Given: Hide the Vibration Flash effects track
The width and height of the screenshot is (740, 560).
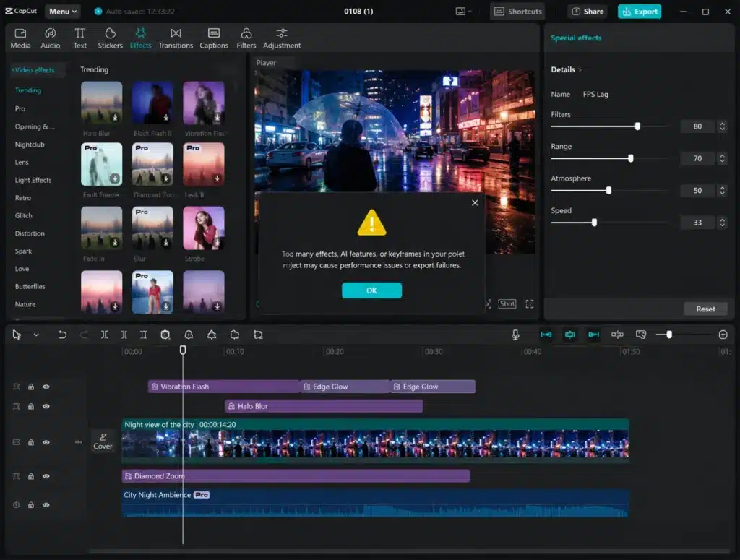Looking at the screenshot, I should tap(46, 387).
